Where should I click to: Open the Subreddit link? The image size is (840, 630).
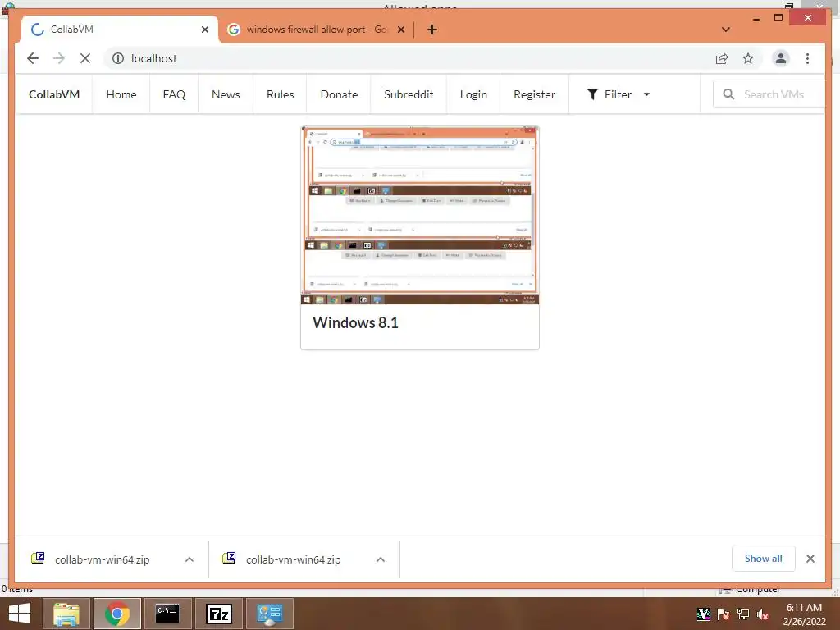409,94
